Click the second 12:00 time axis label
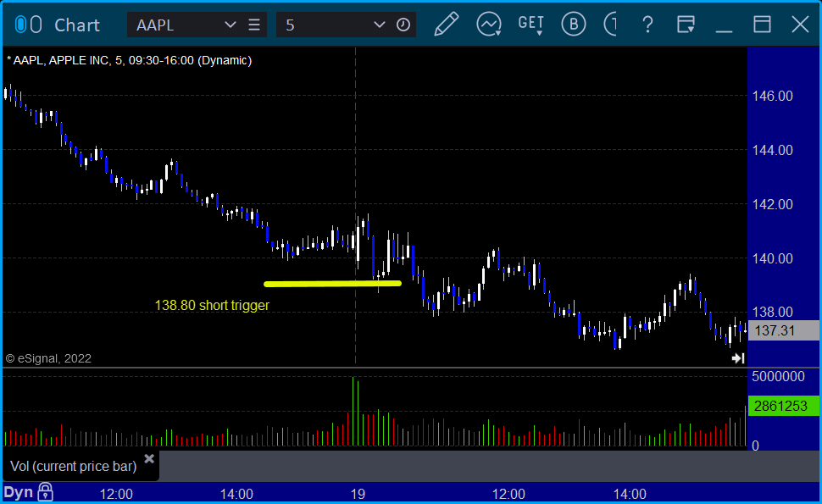Image resolution: width=822 pixels, height=504 pixels. point(508,494)
